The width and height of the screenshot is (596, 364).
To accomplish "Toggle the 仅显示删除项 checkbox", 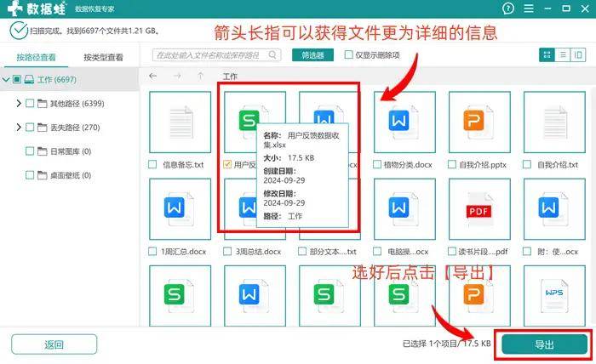I will [x=349, y=54].
